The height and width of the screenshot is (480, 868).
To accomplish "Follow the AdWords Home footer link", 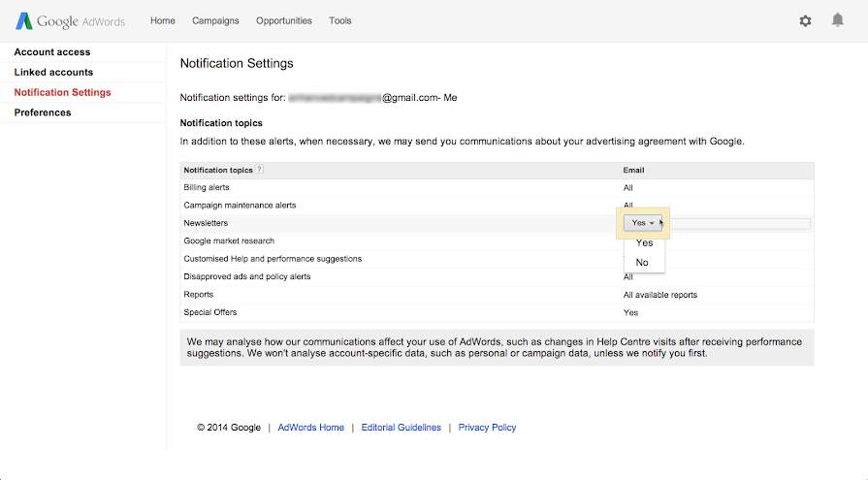I will coord(310,428).
